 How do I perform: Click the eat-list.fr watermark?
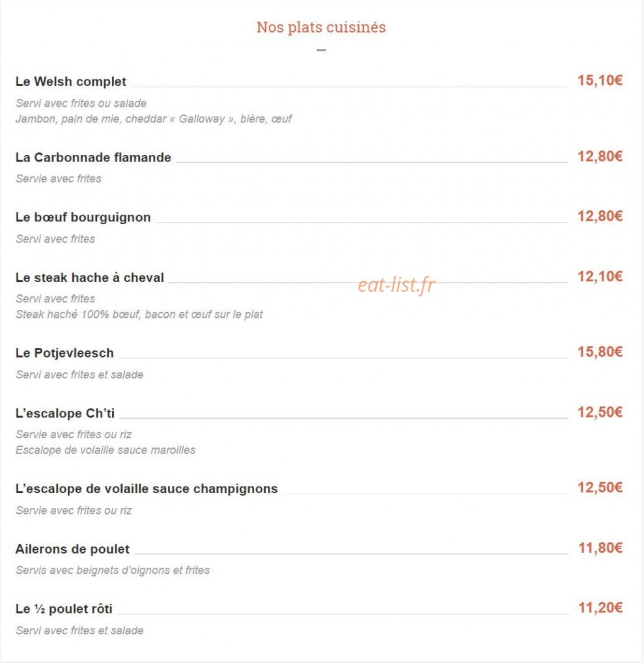pos(396,284)
